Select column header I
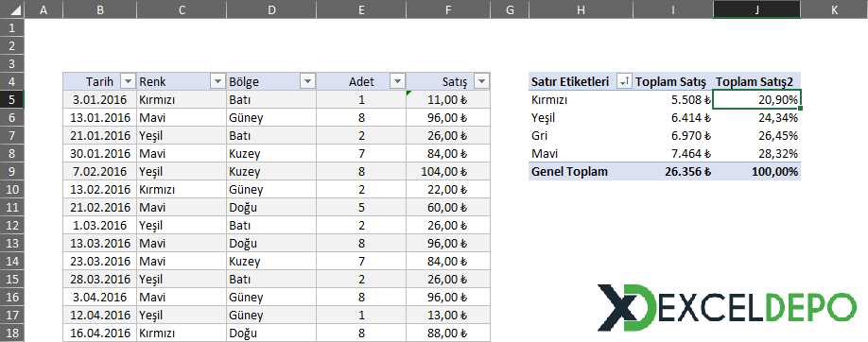Viewport: 868px width, 342px height. click(672, 9)
